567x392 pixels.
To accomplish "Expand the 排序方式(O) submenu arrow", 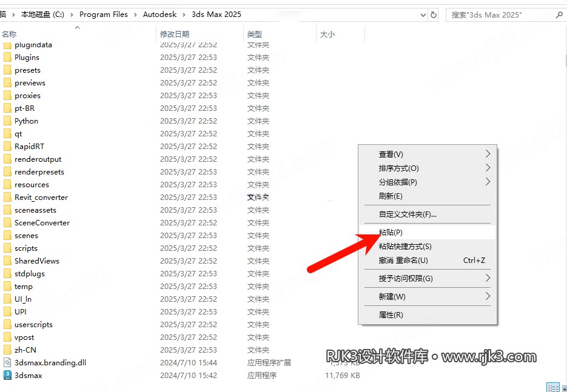I will tap(488, 168).
